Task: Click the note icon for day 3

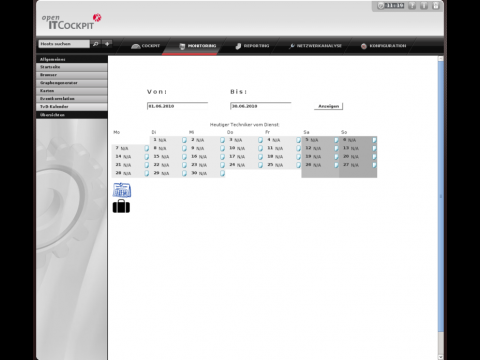Action: [x=260, y=140]
